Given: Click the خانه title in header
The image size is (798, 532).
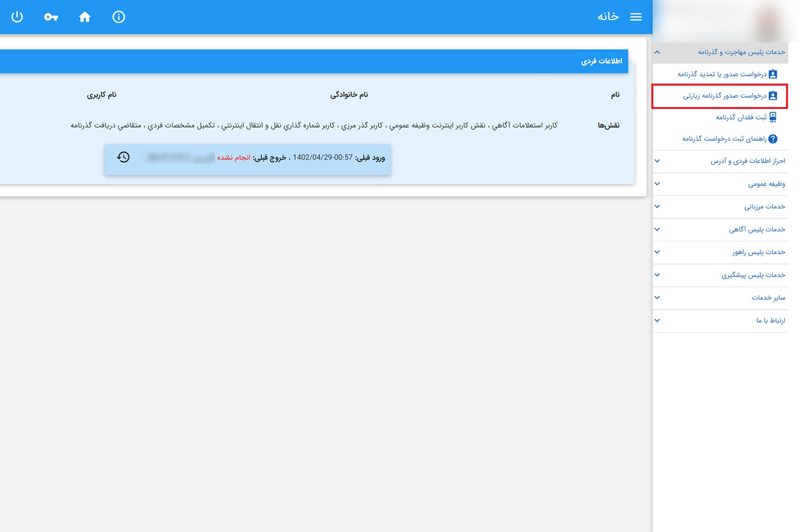Looking at the screenshot, I should (x=608, y=17).
